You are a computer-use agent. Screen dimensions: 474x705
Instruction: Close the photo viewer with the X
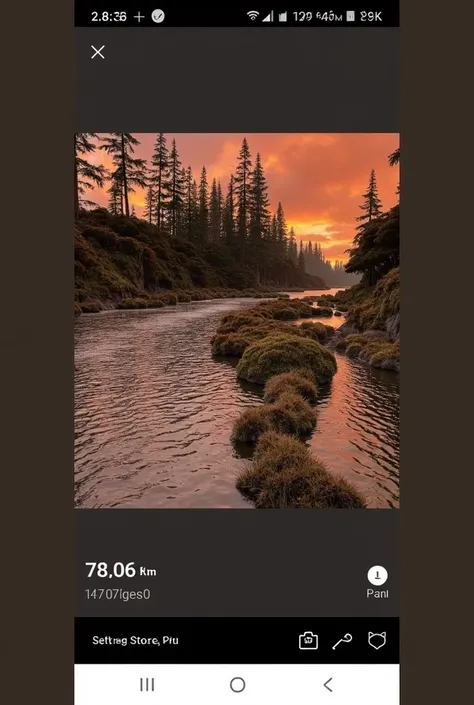[x=98, y=52]
